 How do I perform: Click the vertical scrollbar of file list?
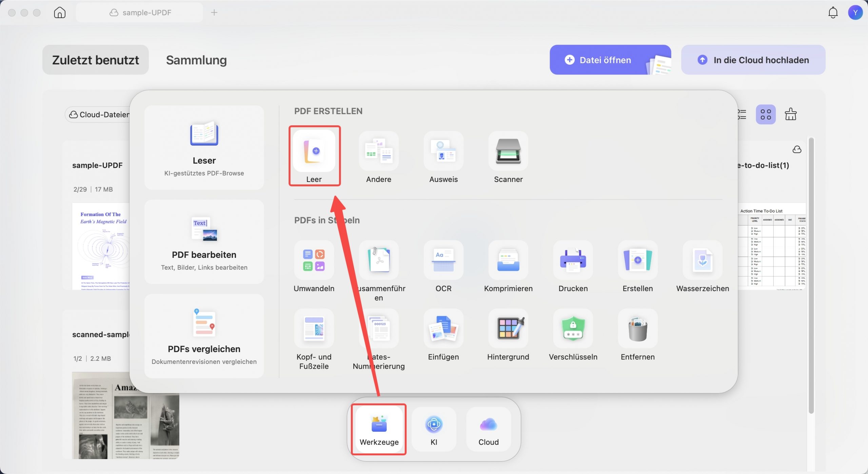[x=811, y=275]
